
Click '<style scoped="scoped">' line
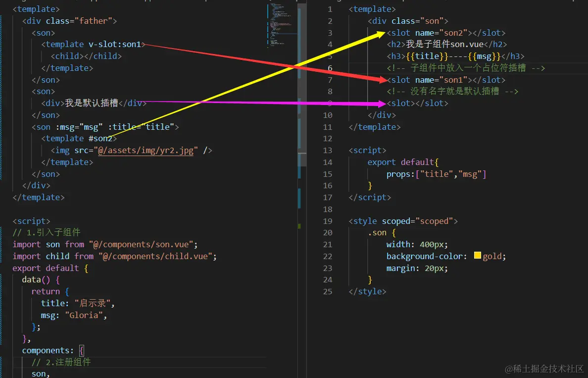click(403, 221)
